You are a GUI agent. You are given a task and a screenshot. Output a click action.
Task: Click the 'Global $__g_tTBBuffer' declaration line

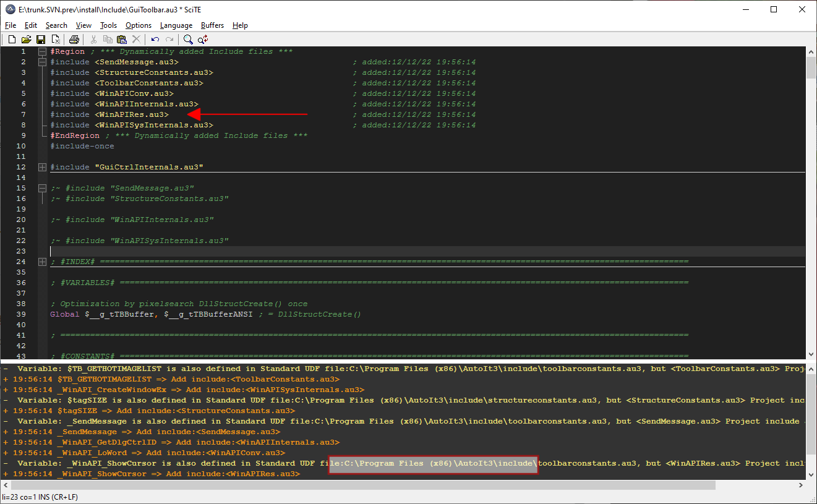coord(205,315)
